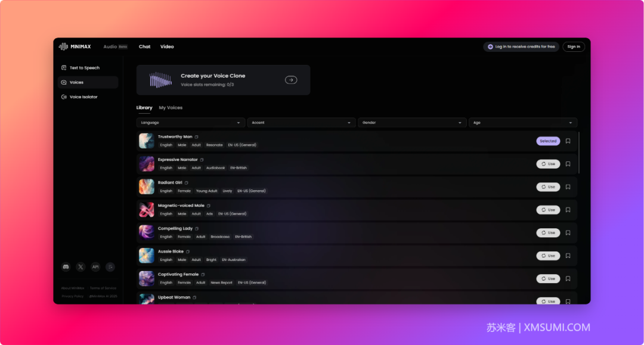The width and height of the screenshot is (644, 345).
Task: Click the MiniMax logo
Action: pos(75,46)
